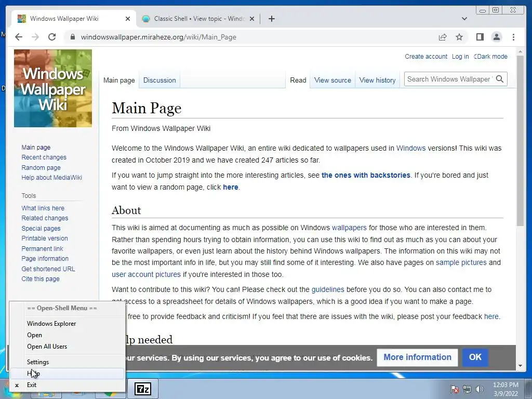Follow the wallpapers link in About section
This screenshot has height=399, width=532.
(349, 228)
